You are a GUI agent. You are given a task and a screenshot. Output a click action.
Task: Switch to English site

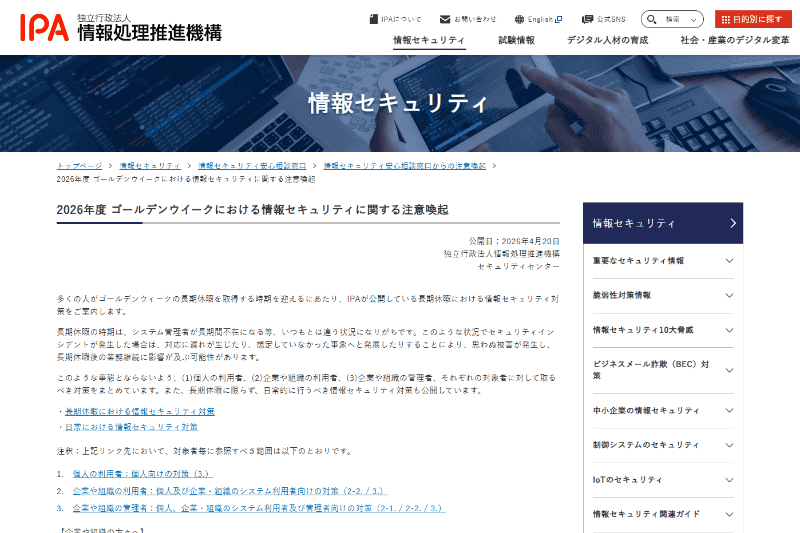click(x=538, y=19)
